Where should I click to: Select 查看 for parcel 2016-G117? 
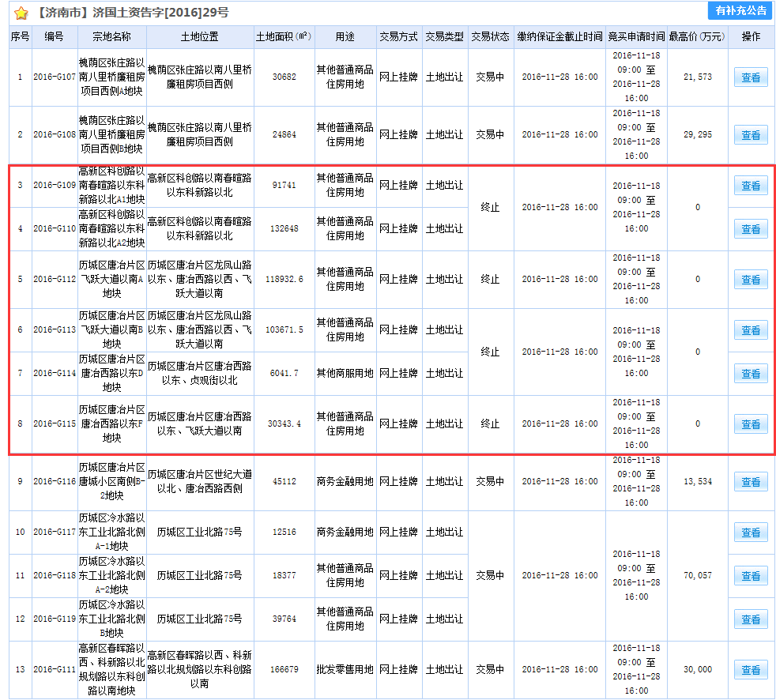coord(750,533)
